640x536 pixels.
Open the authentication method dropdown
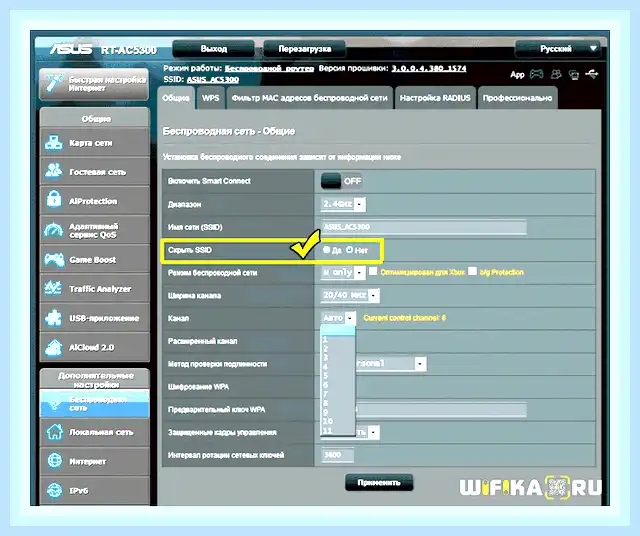pyautogui.click(x=391, y=363)
